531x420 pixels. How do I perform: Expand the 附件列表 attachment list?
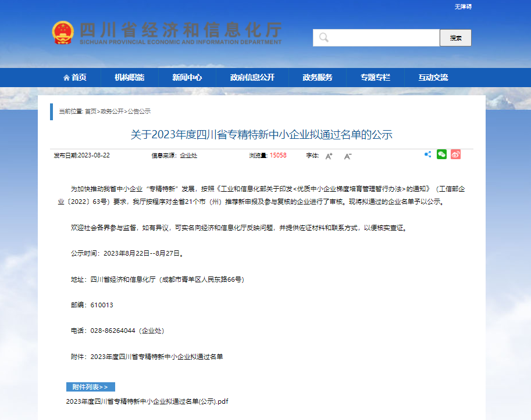pyautogui.click(x=91, y=387)
